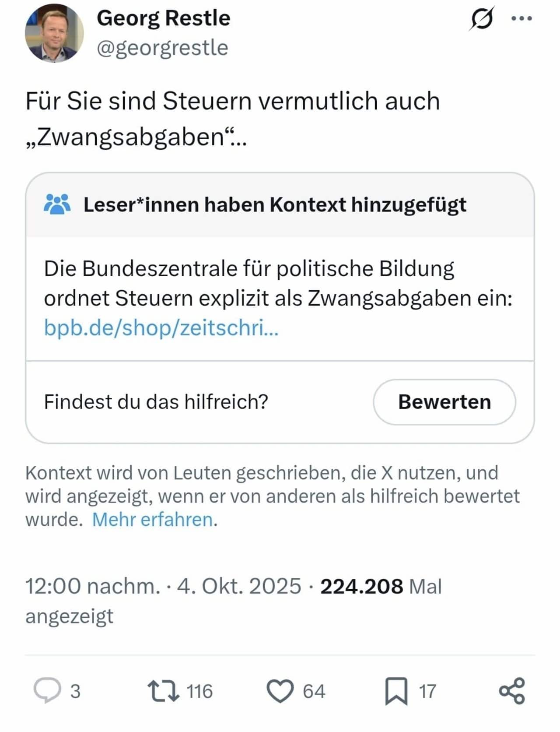Screen dimensions: 560x732
Task: Repost using the retweet arrows icon
Action: coord(163,690)
